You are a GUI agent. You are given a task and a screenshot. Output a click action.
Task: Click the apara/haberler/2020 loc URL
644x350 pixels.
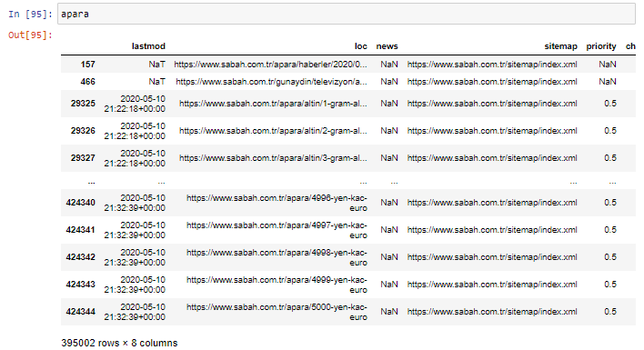[x=270, y=65]
